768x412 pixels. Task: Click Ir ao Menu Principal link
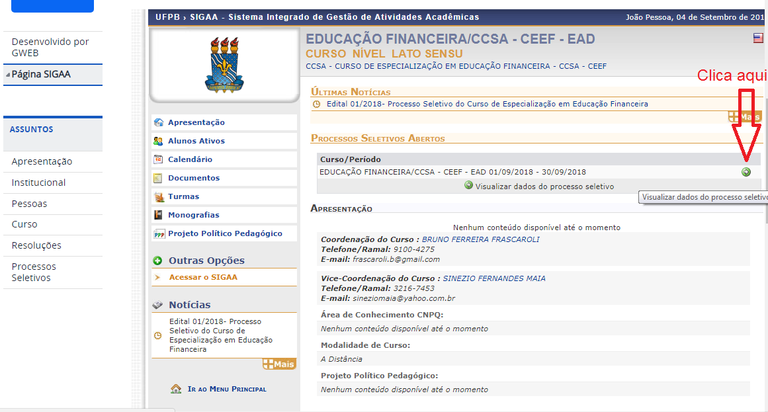pyautogui.click(x=227, y=389)
